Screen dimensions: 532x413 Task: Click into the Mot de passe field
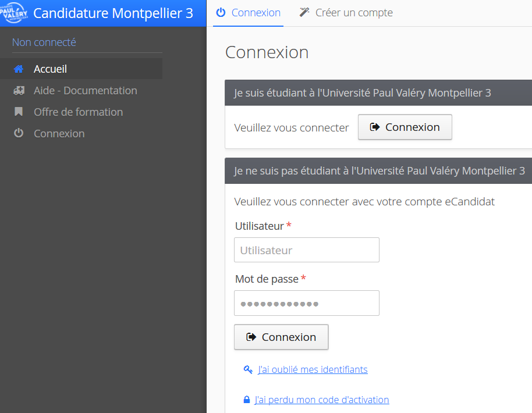(307, 303)
